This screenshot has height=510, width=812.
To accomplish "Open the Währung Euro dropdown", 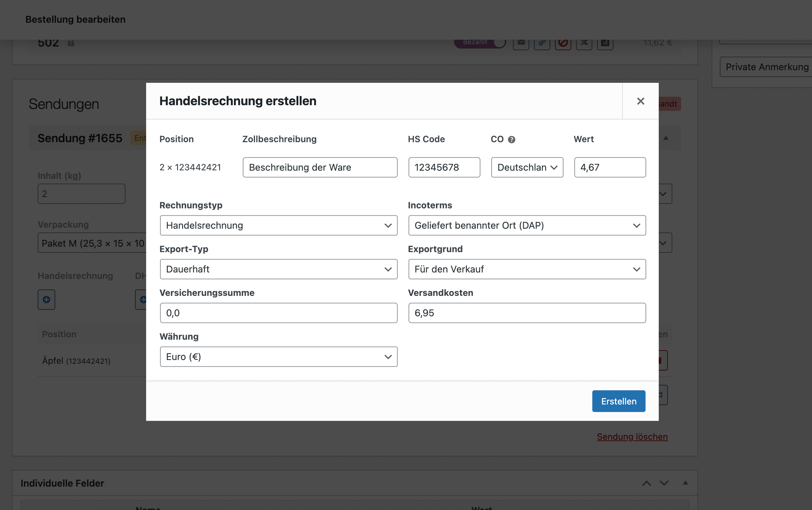I will (278, 357).
